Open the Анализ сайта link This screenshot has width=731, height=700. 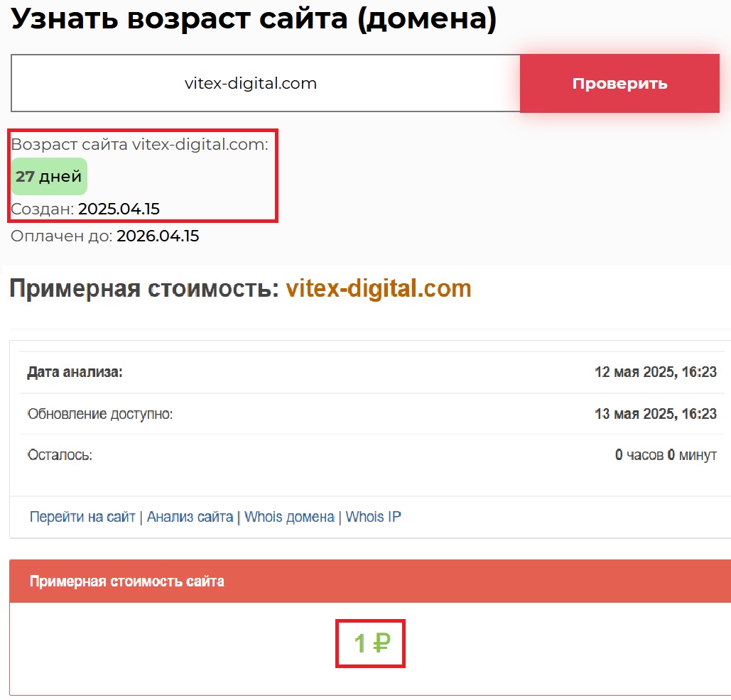[190, 517]
